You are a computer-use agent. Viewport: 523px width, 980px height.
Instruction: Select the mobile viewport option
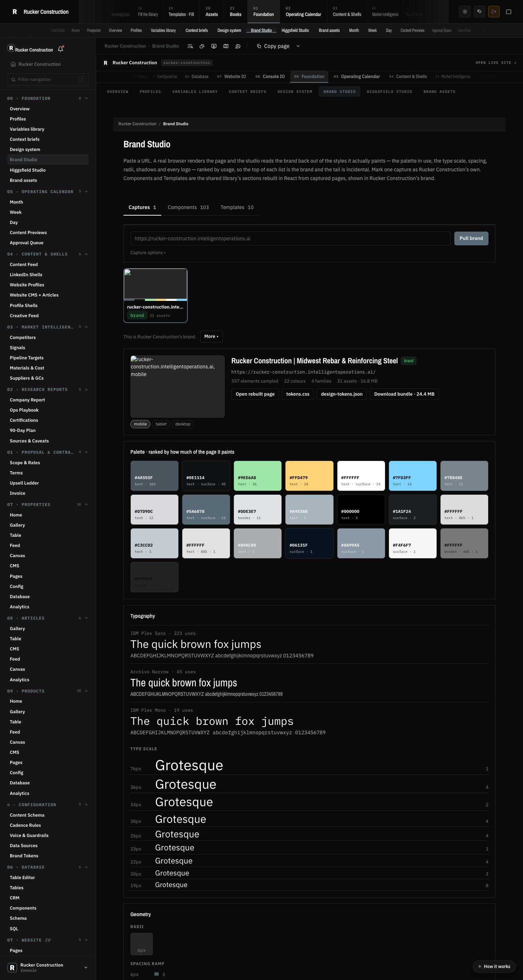(141, 424)
